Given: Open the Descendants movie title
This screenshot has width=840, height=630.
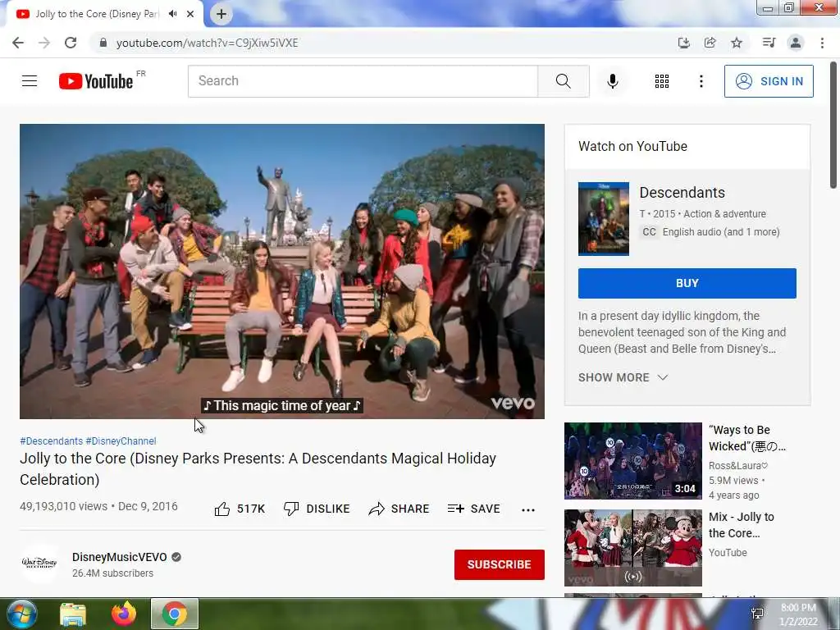Looking at the screenshot, I should [682, 192].
